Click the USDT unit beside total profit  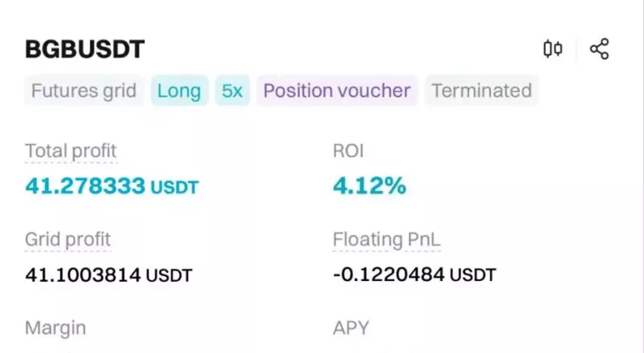coord(175,188)
